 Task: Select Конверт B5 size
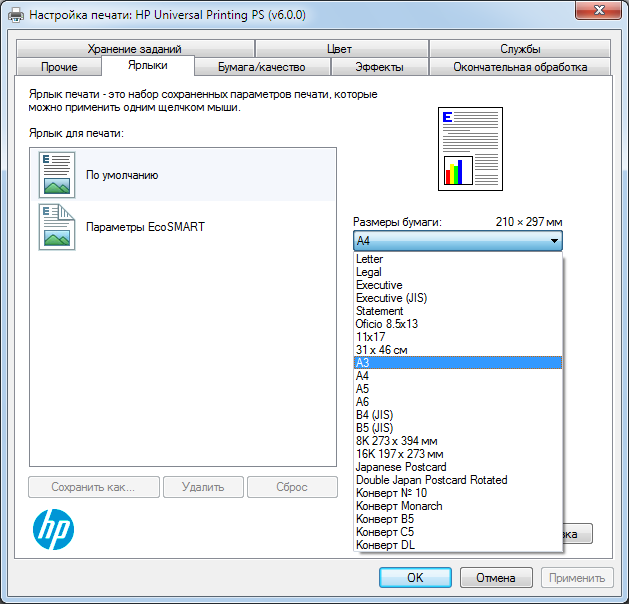[x=458, y=519]
